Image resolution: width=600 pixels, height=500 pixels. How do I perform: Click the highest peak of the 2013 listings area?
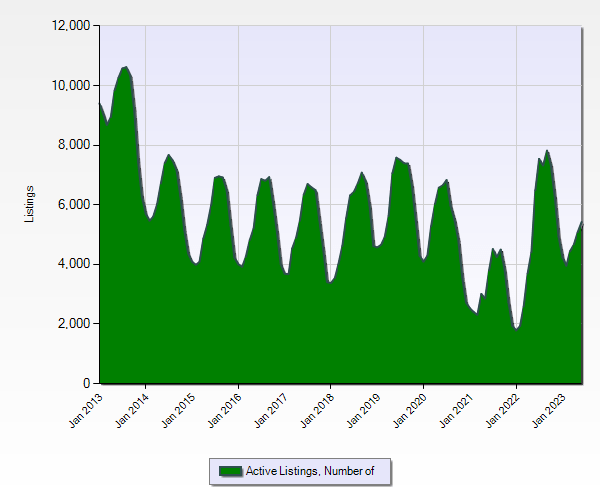(x=125, y=69)
